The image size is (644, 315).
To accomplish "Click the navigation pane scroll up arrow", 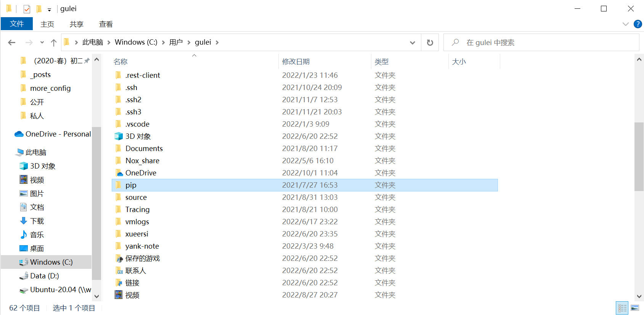I will pyautogui.click(x=96, y=59).
